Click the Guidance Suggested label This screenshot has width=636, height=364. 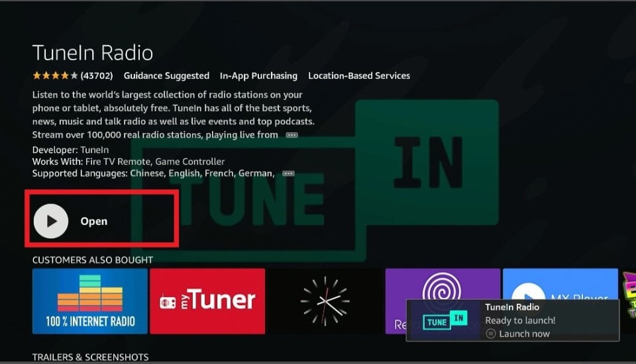[166, 76]
